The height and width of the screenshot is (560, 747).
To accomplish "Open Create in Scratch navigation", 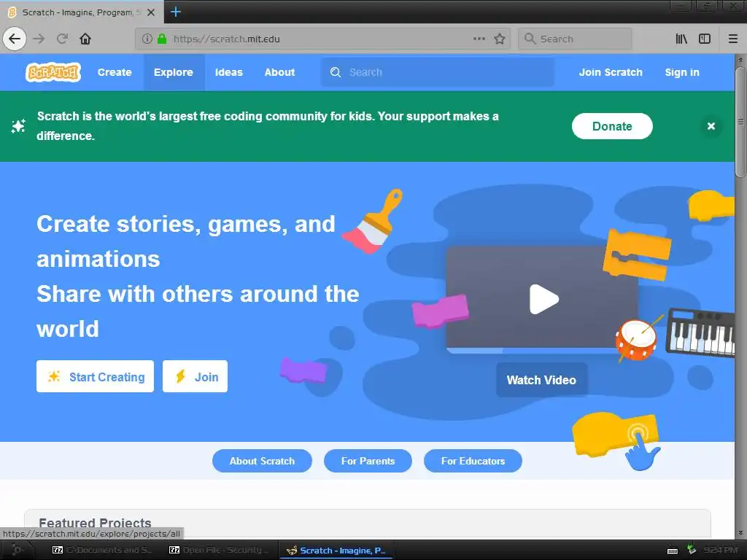I will [115, 72].
